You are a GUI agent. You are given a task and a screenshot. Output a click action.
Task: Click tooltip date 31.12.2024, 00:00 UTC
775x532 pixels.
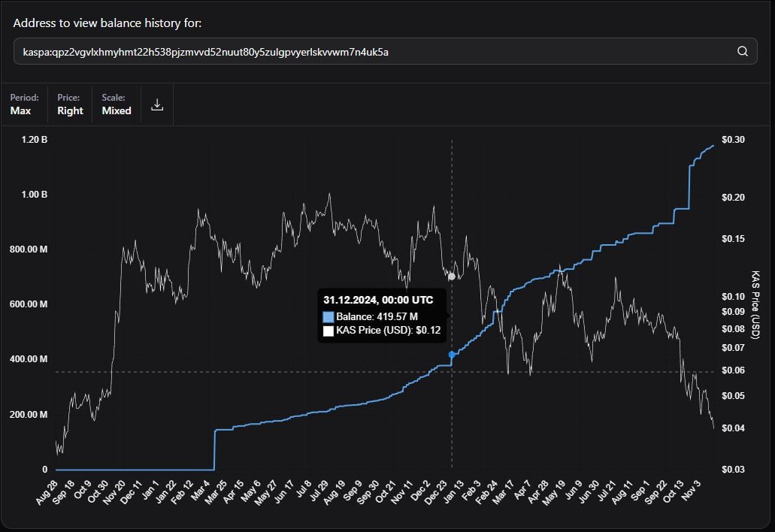[x=378, y=300]
